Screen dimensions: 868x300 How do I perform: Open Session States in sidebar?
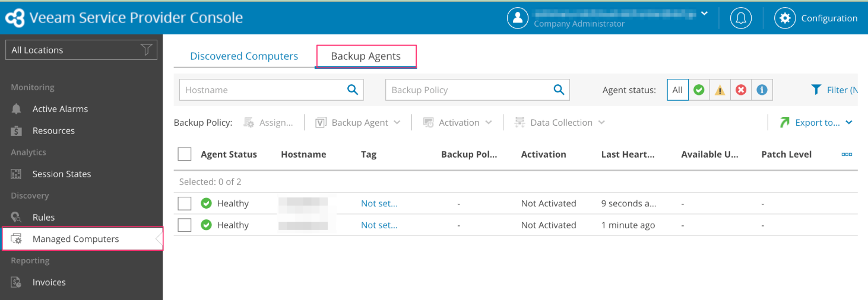pyautogui.click(x=62, y=174)
